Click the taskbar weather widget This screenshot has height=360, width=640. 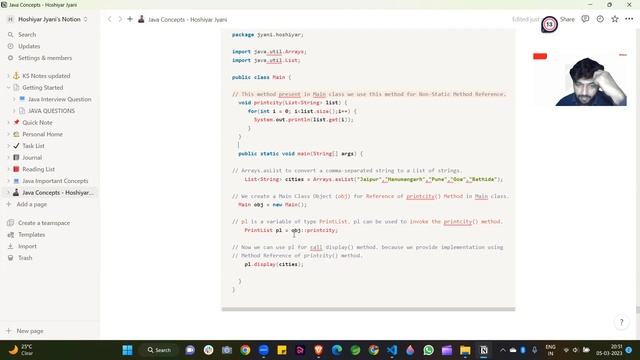tap(20, 350)
